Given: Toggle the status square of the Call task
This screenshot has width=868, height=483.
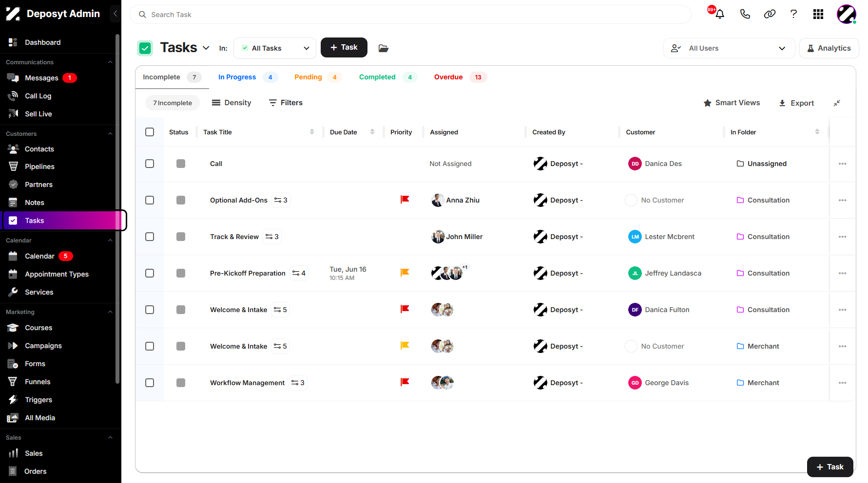Looking at the screenshot, I should tap(181, 164).
